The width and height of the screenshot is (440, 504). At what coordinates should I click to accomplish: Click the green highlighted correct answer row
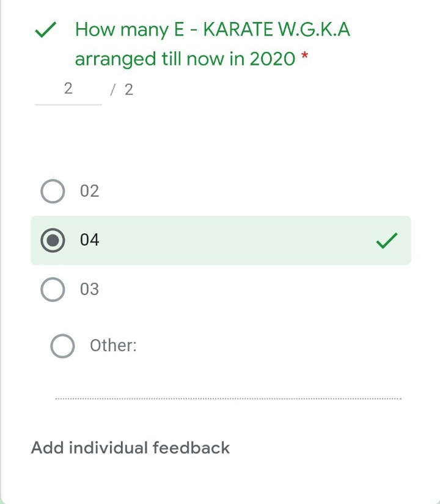(x=220, y=240)
